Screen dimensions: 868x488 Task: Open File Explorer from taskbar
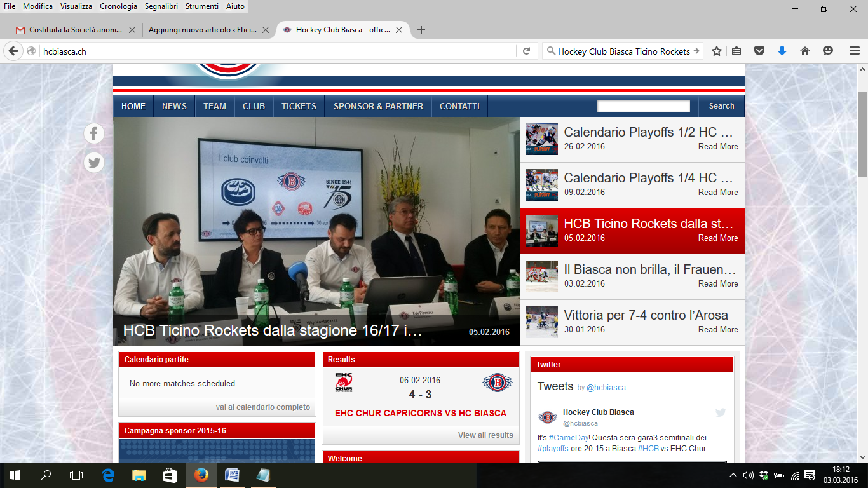coord(139,475)
